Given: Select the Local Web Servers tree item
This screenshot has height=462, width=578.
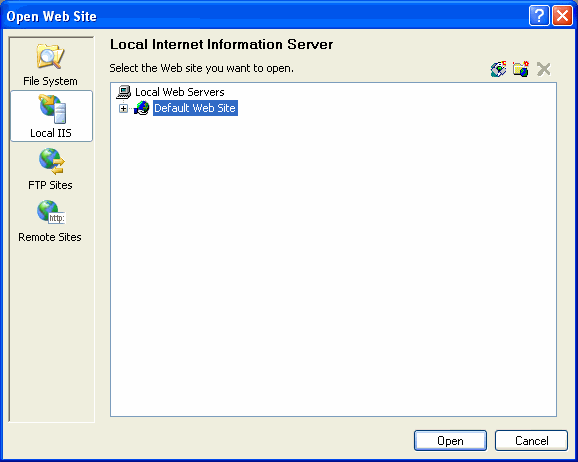Looking at the screenshot, I should pyautogui.click(x=180, y=92).
